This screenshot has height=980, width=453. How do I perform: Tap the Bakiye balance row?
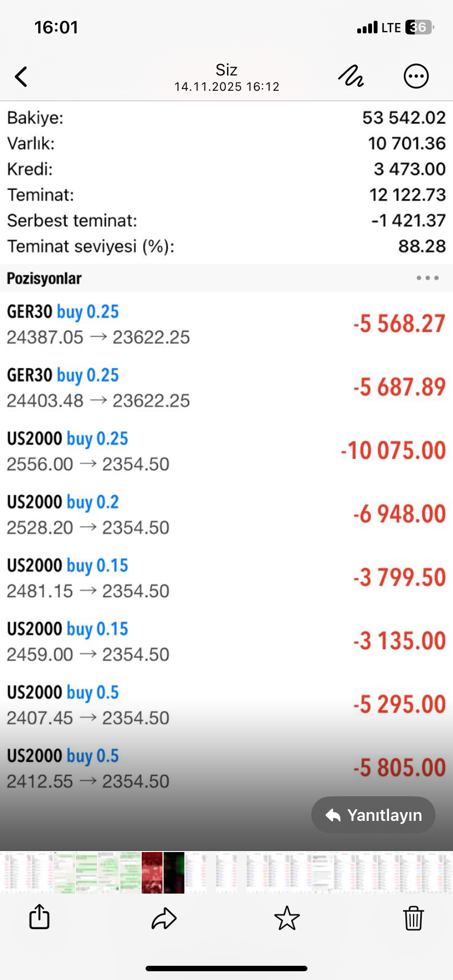pyautogui.click(x=226, y=118)
